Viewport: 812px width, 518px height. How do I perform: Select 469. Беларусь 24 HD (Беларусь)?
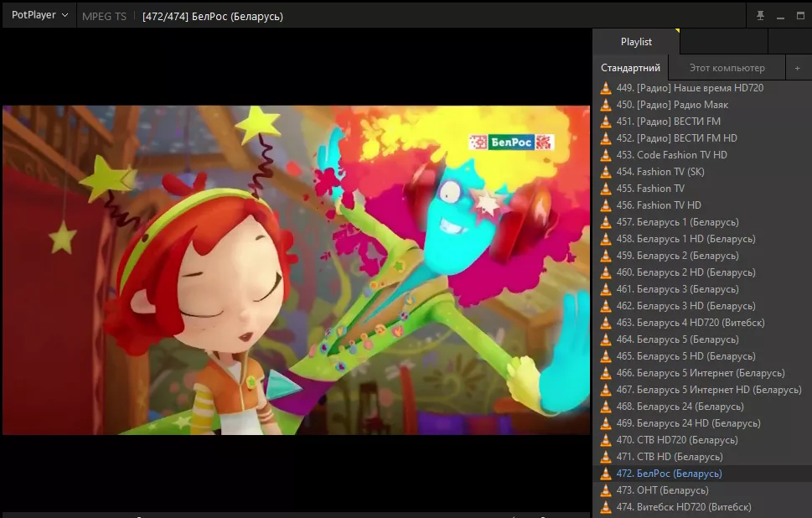pos(702,422)
